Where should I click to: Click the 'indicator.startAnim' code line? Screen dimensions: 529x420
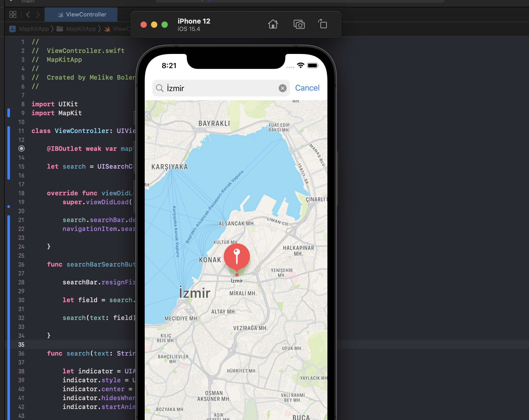click(99, 407)
